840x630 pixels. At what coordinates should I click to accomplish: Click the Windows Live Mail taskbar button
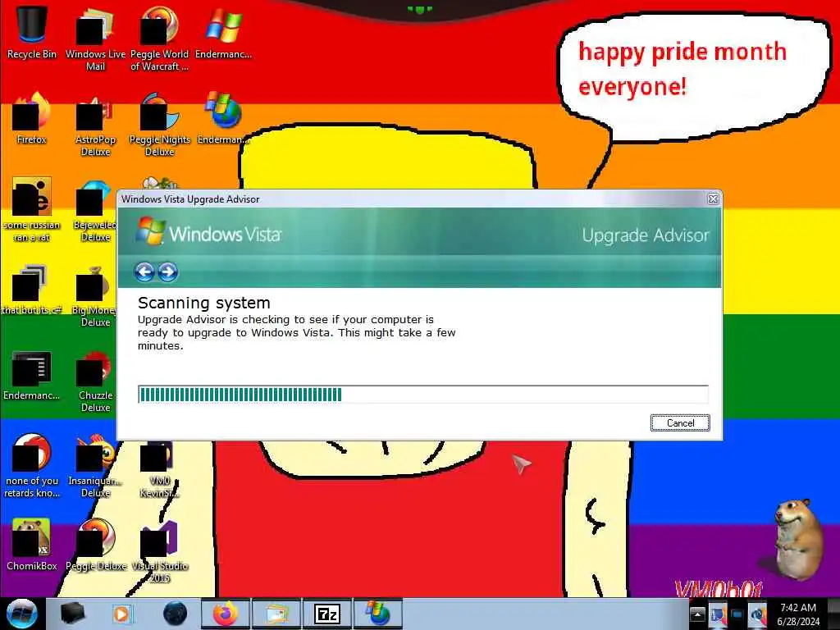coord(276,614)
